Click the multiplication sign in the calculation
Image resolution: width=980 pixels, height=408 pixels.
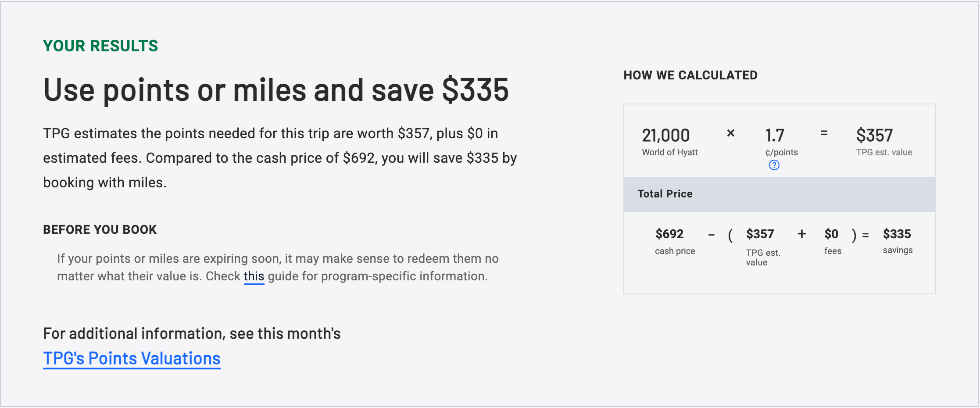coord(731,133)
